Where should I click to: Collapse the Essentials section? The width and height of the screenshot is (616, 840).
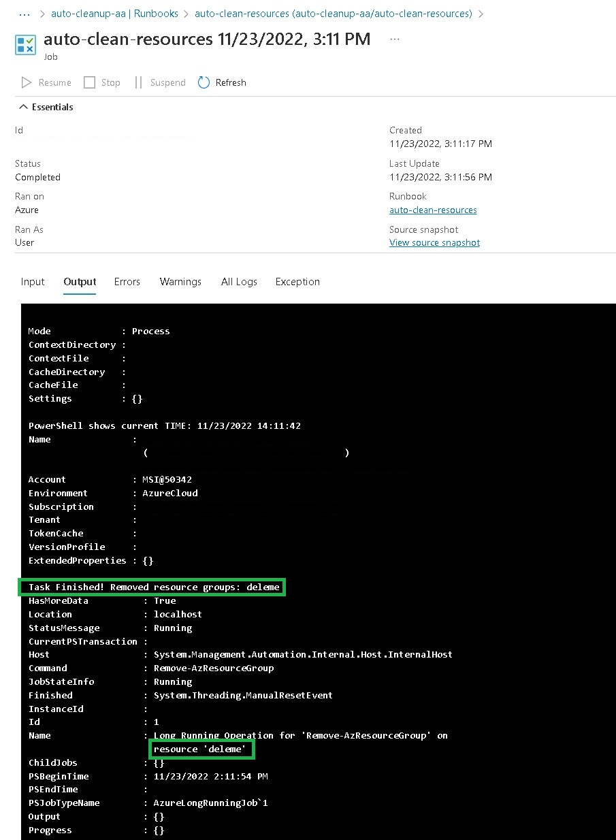pos(24,107)
